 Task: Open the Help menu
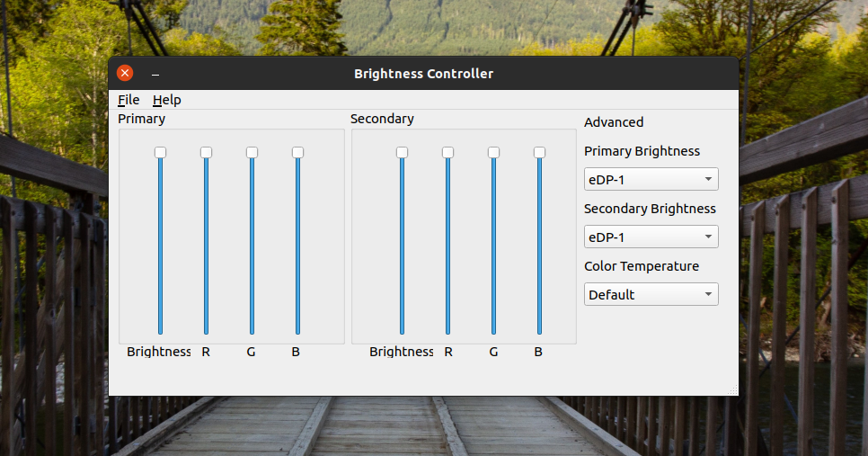(166, 100)
